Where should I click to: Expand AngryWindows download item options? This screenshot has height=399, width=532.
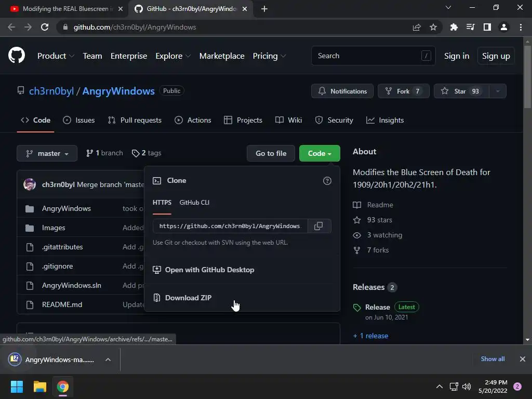[108, 360]
